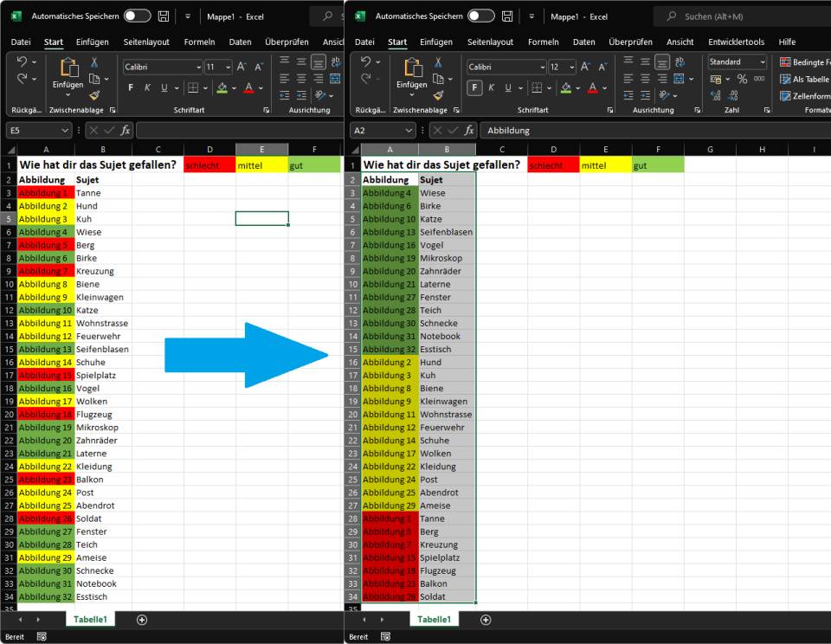Add new sheet with plus icon in right window
Viewport: 831px width, 644px height.
486,620
